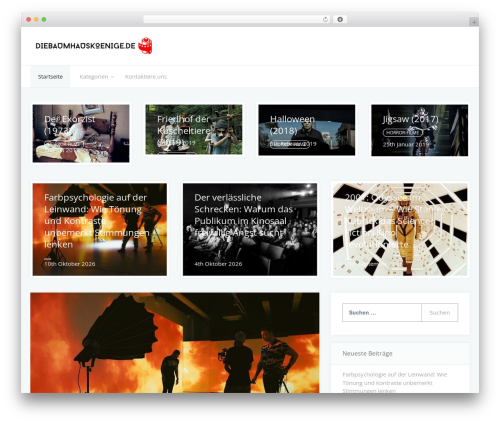This screenshot has height=423, width=500.
Task: Click the red close window button
Action: pyautogui.click(x=29, y=20)
